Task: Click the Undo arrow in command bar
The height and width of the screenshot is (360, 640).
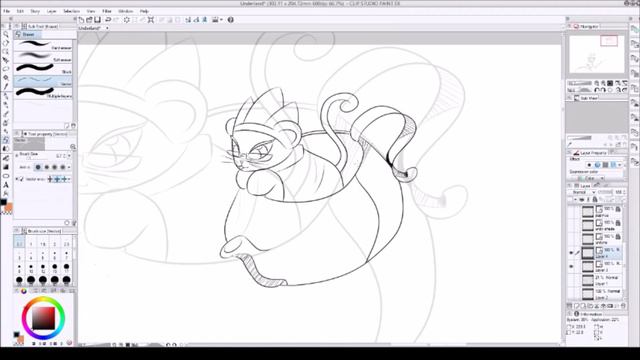Action: click(x=108, y=20)
